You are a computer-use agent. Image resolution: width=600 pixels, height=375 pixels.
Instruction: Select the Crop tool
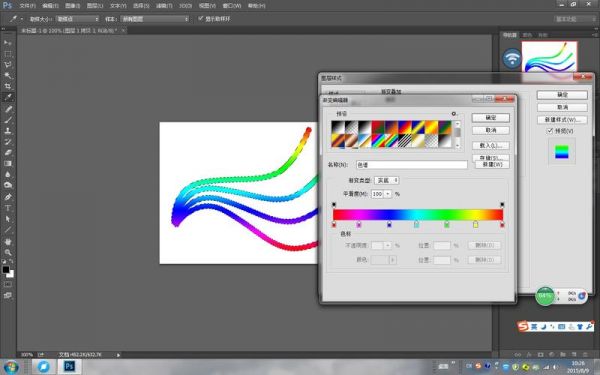[x=8, y=86]
